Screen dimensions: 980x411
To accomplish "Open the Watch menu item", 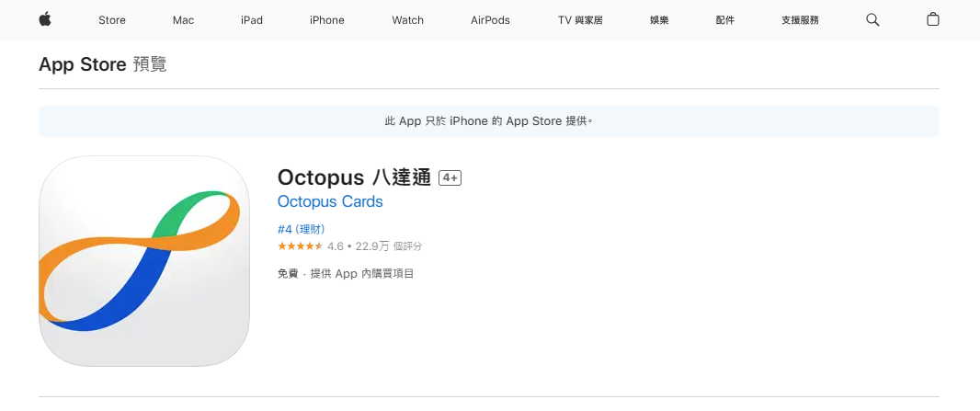I will coord(407,20).
